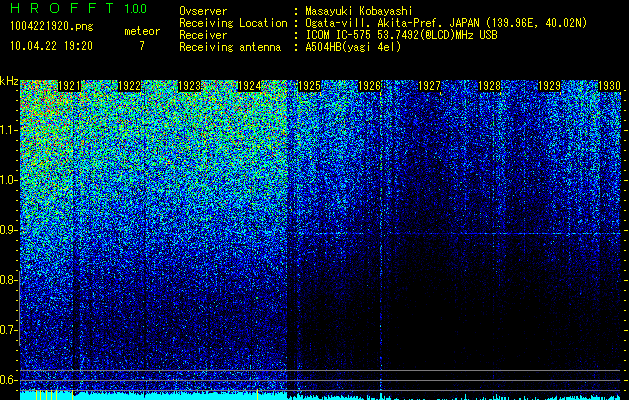Click the 'Receiving Location' field label

[233, 23]
